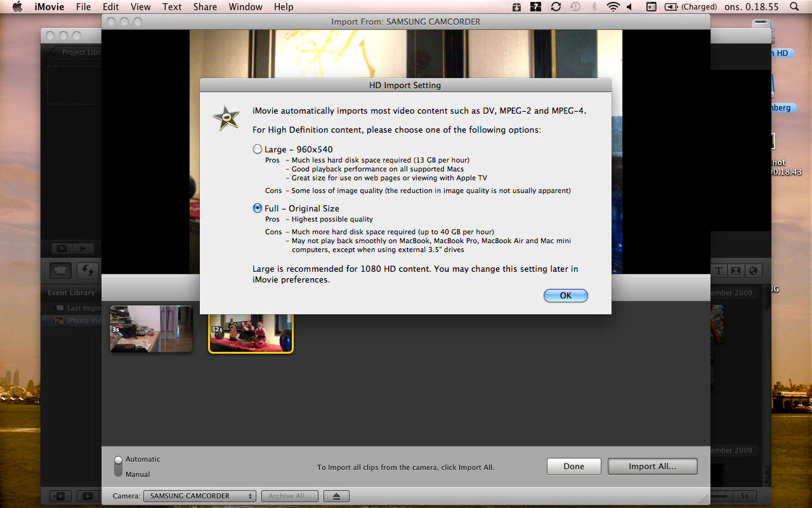Screen dimensions: 812x508
Task: Click the Project Library back button
Action: click(x=77, y=52)
